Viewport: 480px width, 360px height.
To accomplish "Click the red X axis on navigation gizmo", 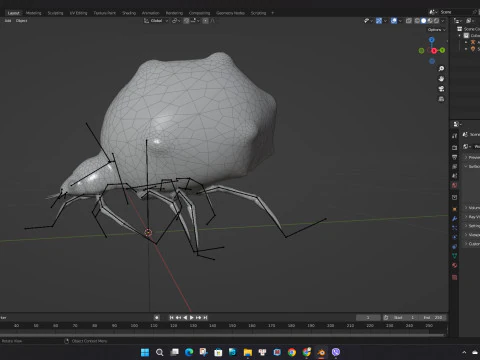I will click(x=434, y=51).
